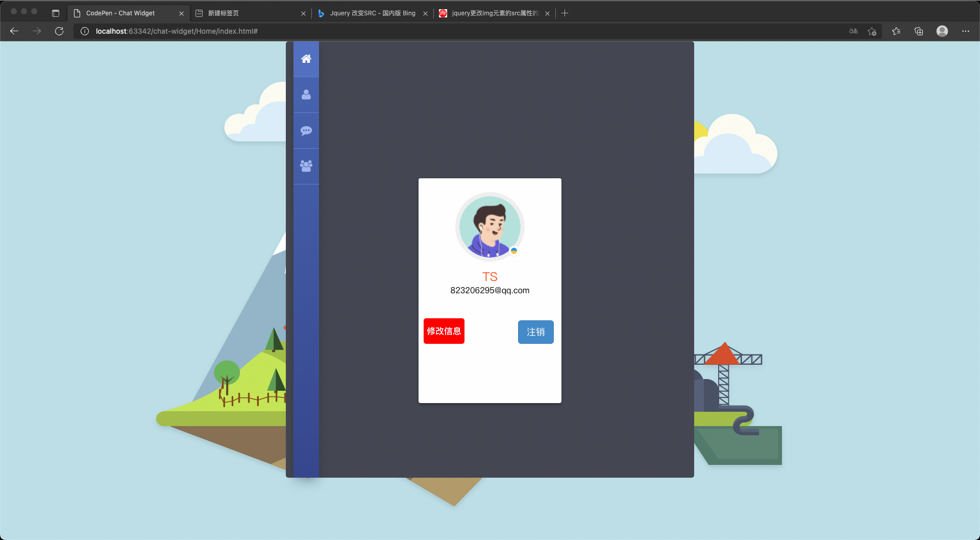
Task: Click the 823206295@qq.com email text
Action: click(x=489, y=291)
